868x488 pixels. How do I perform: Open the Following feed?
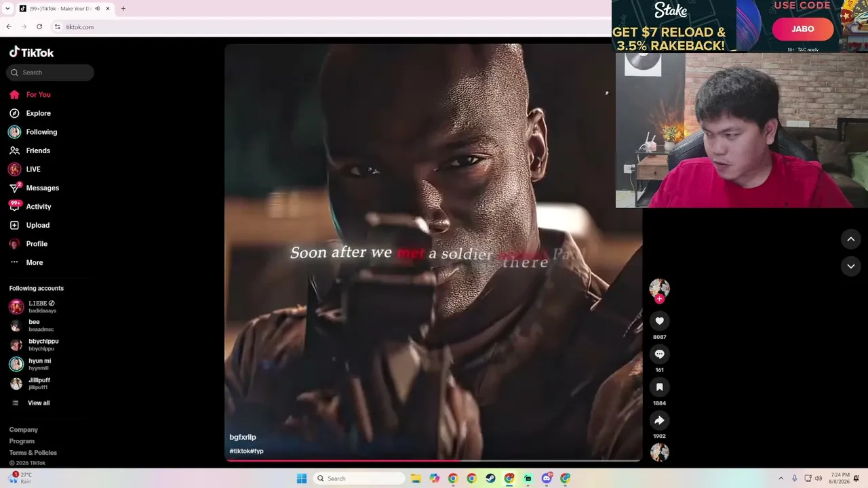coord(33,132)
